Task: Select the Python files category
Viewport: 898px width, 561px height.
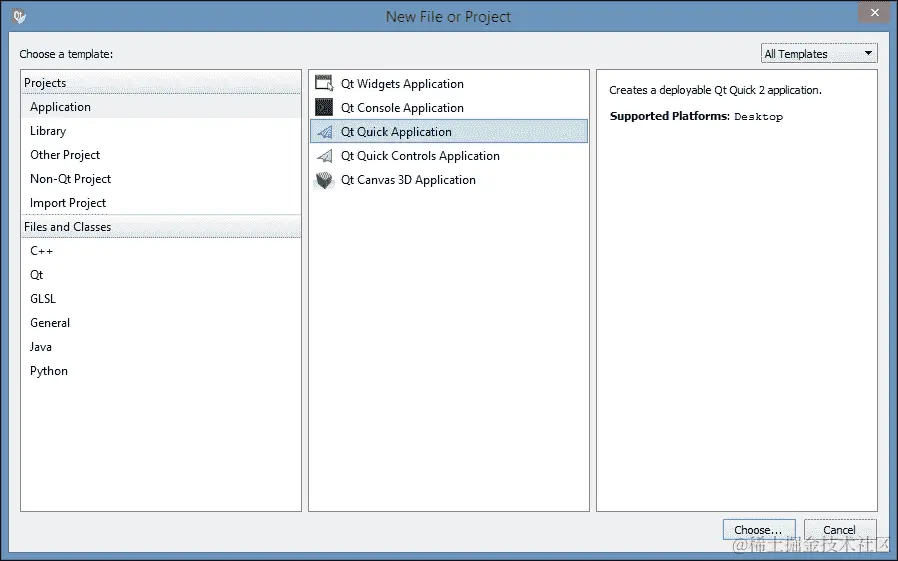Action: coord(161,372)
